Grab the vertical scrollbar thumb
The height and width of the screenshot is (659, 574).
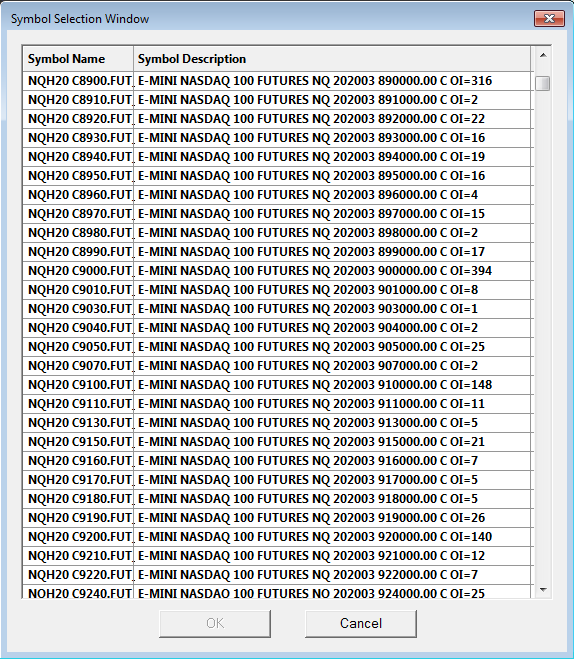[543, 83]
